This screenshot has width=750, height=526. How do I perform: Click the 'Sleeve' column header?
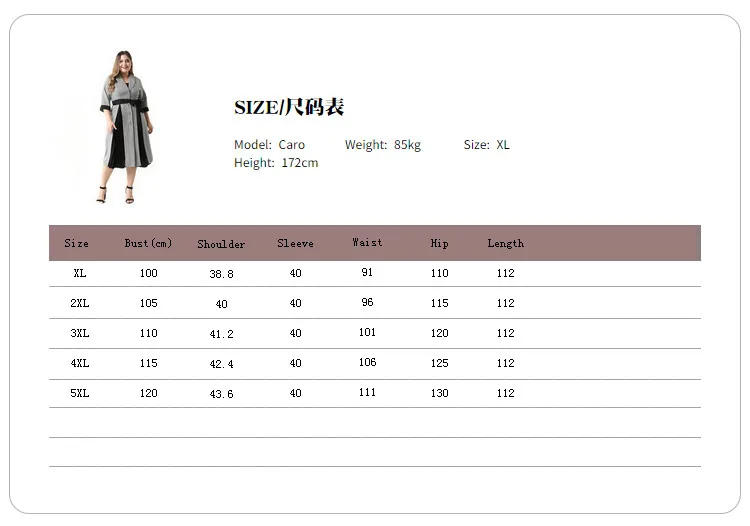click(296, 243)
